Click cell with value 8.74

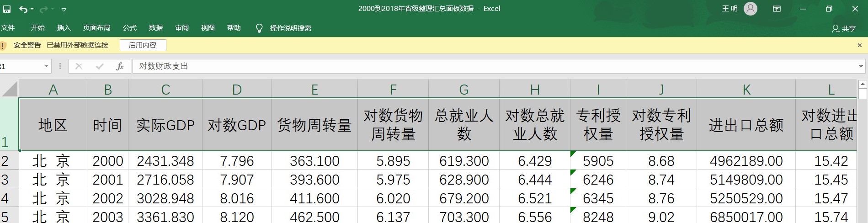click(661, 180)
